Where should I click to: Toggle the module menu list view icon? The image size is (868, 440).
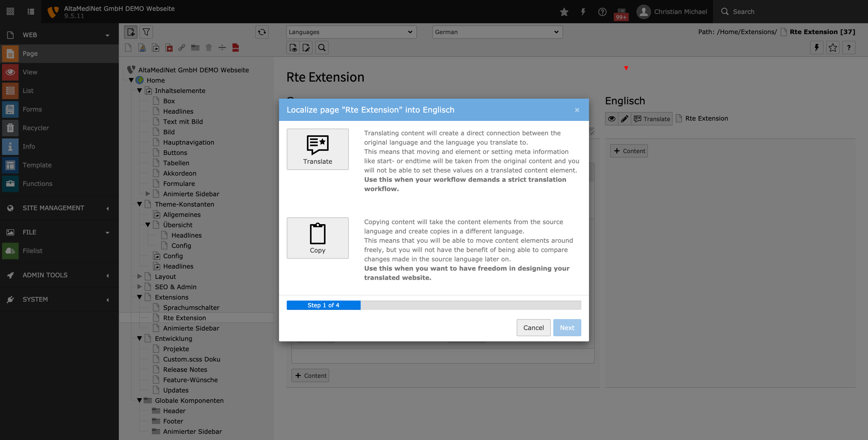(31, 12)
